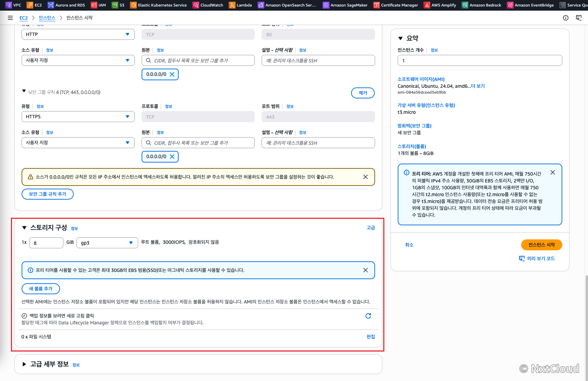Open the Amazon SageMaker shortcut
Image resolution: width=588 pixels, height=381 pixels.
coord(345,5)
